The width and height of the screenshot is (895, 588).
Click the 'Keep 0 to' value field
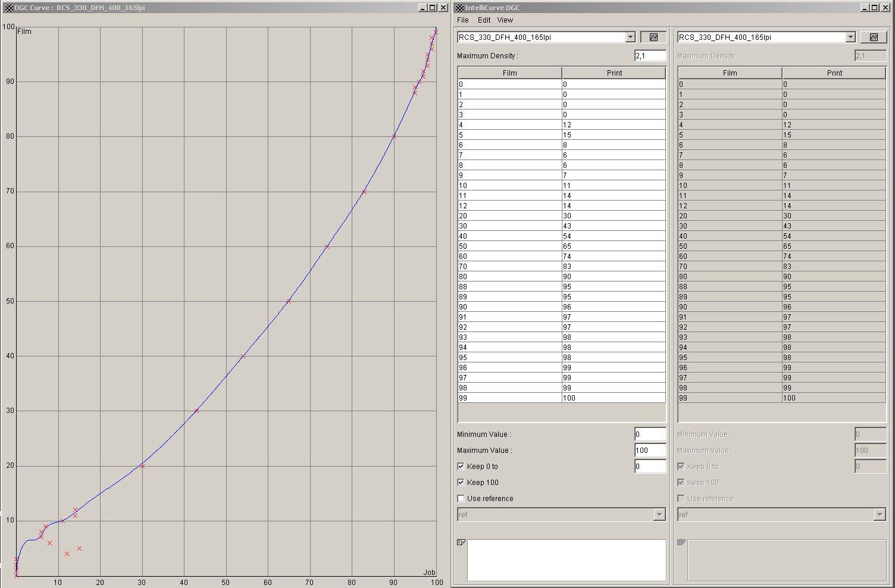650,466
